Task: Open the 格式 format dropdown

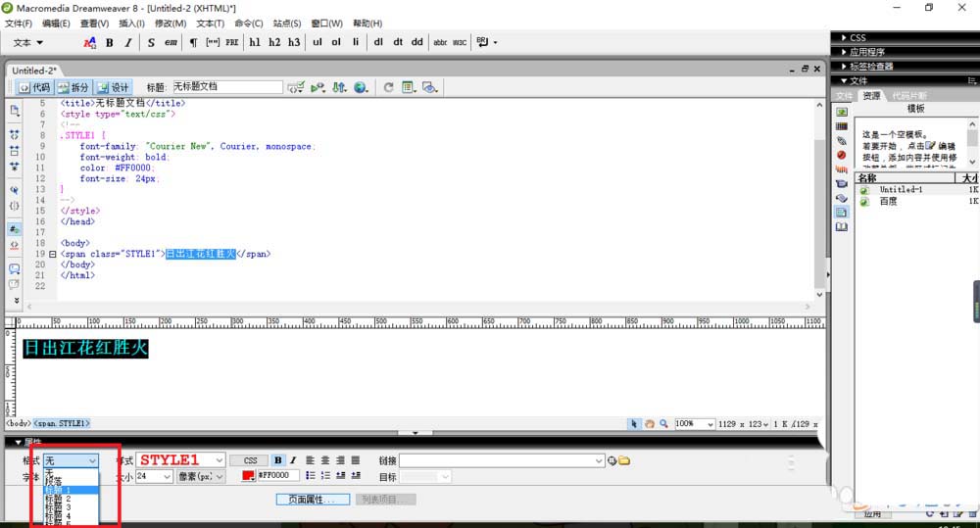Action: tap(72, 460)
